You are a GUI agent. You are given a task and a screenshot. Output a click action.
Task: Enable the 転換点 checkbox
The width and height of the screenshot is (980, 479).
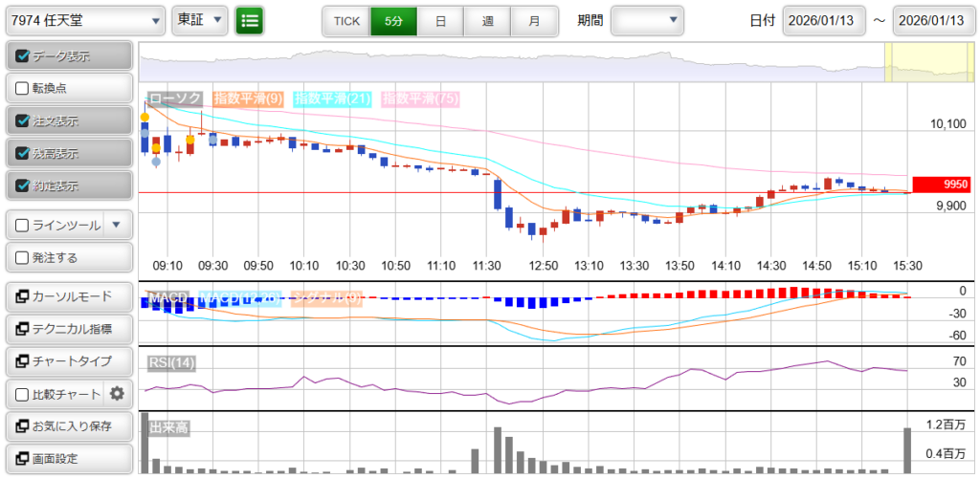(x=23, y=88)
